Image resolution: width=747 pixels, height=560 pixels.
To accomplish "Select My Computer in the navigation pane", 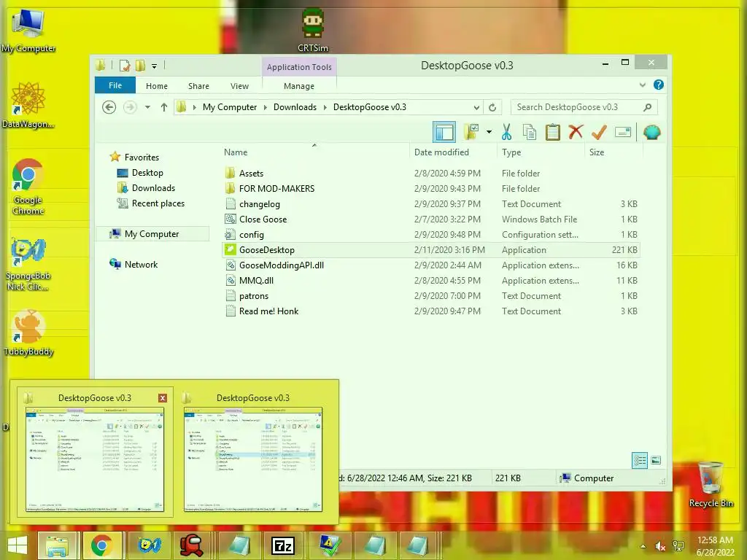I will click(x=152, y=234).
